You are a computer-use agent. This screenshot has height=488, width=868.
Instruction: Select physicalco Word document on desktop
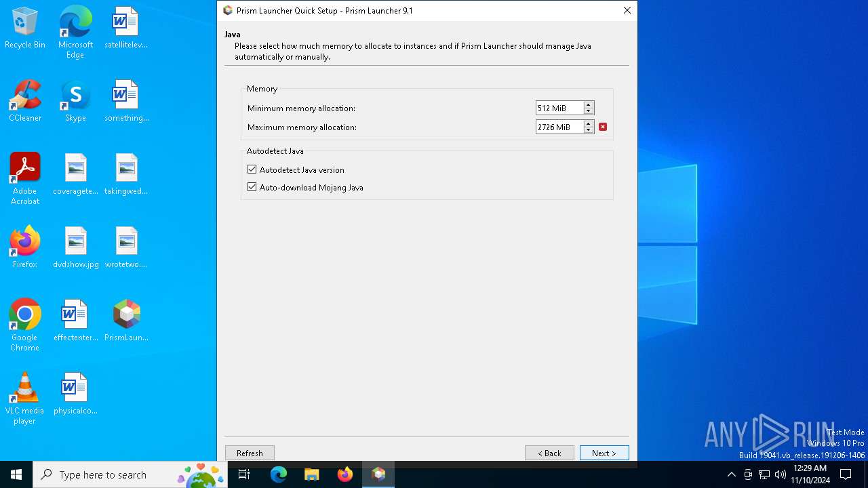[75, 394]
